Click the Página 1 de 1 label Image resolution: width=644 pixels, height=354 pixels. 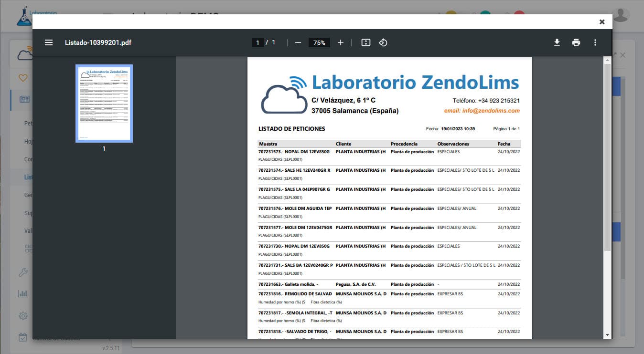tap(506, 129)
